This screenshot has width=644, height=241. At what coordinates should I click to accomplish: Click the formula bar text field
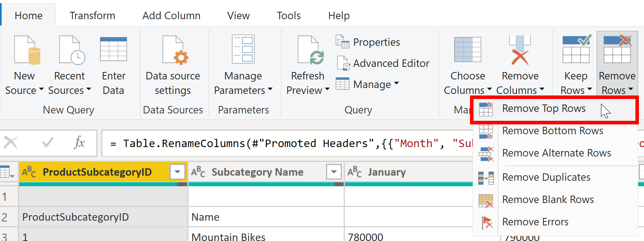coord(289,144)
